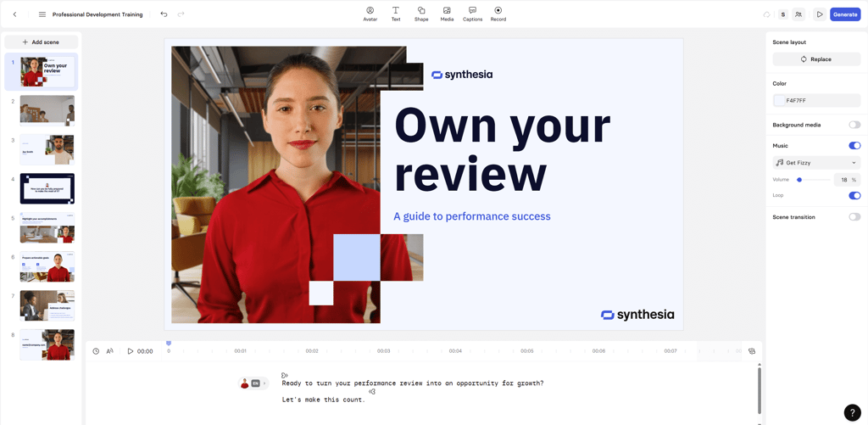Click the 00:06 mark on the timeline ruler
This screenshot has height=425, width=868.
598,350
